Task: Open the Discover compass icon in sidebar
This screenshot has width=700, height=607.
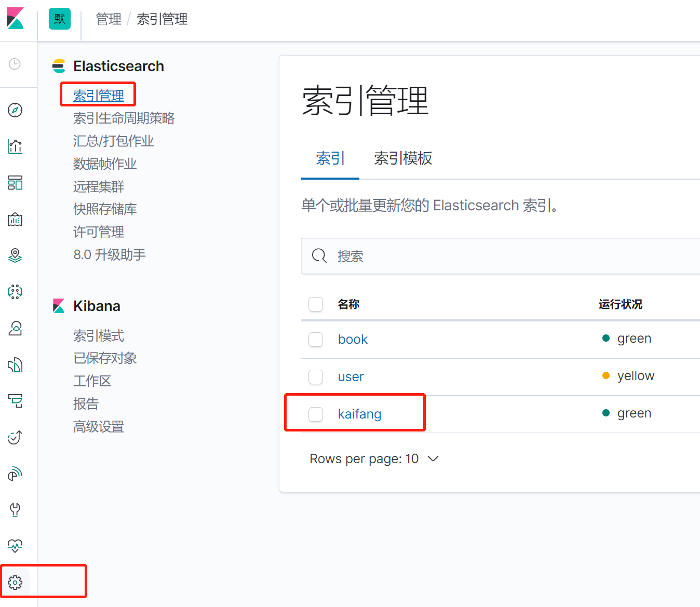Action: (x=15, y=110)
